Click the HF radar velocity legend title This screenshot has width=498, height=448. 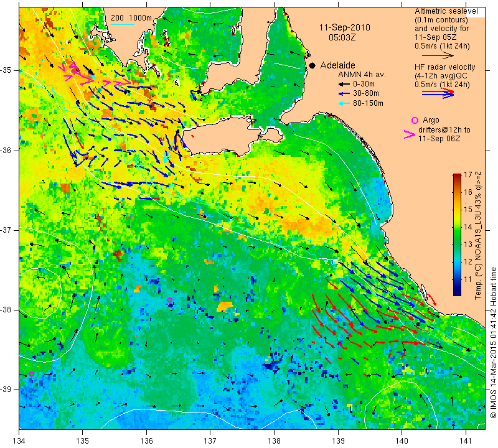[x=444, y=67]
